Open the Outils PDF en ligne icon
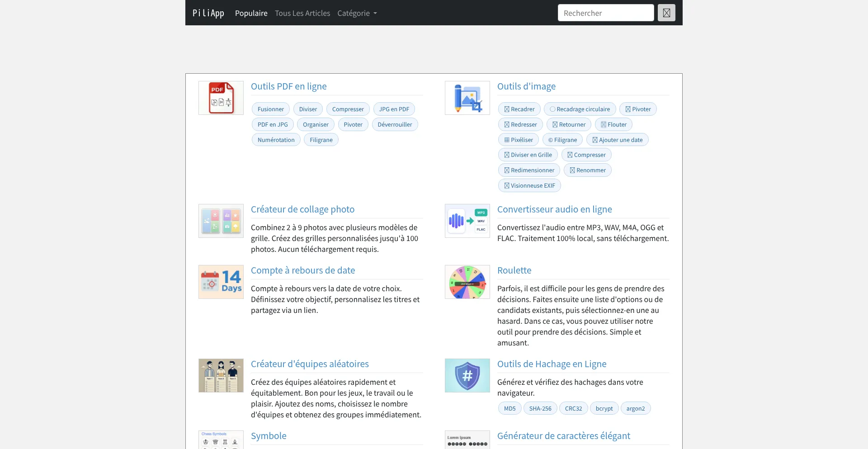 221,98
